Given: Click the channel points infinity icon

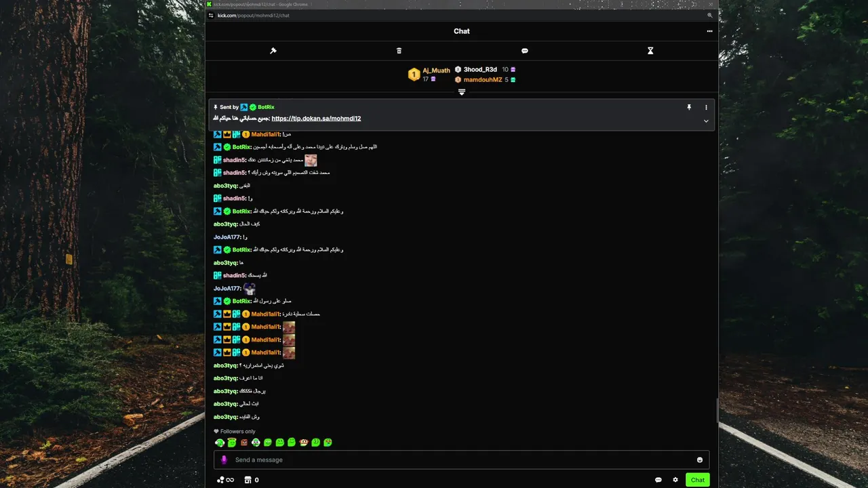Looking at the screenshot, I should tap(226, 480).
